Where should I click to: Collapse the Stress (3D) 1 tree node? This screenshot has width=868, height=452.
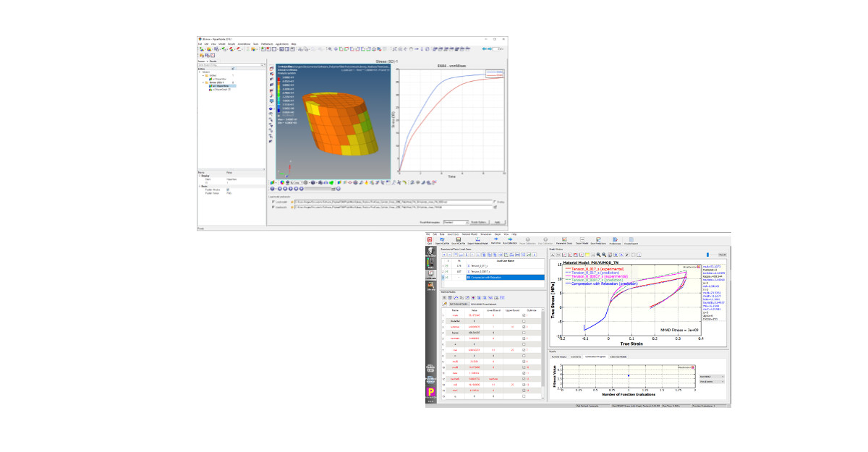pyautogui.click(x=201, y=82)
